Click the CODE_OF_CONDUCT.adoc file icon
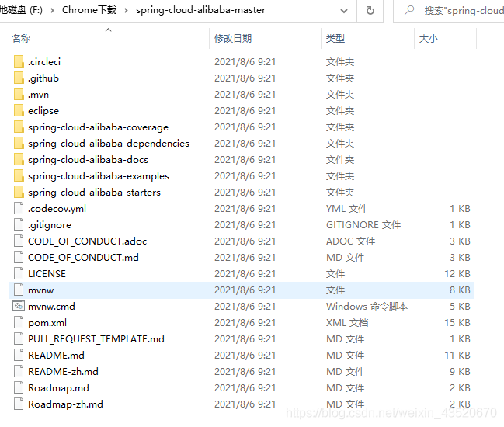The image size is (504, 427). pyautogui.click(x=19, y=241)
